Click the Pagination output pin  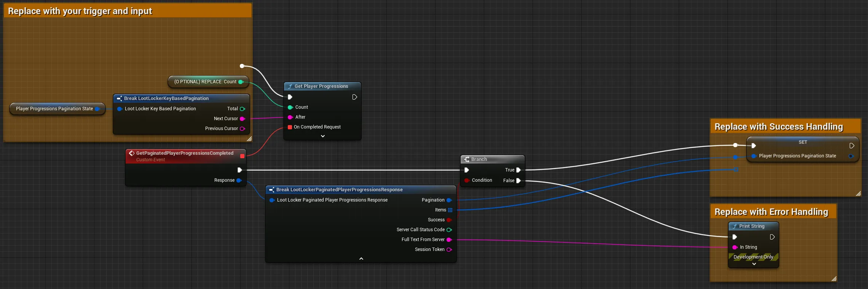[x=449, y=200]
